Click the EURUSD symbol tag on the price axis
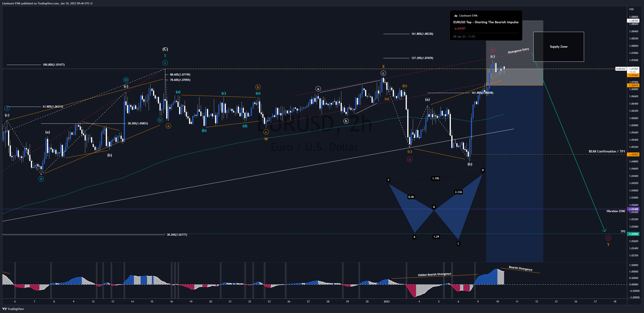 [621, 69]
